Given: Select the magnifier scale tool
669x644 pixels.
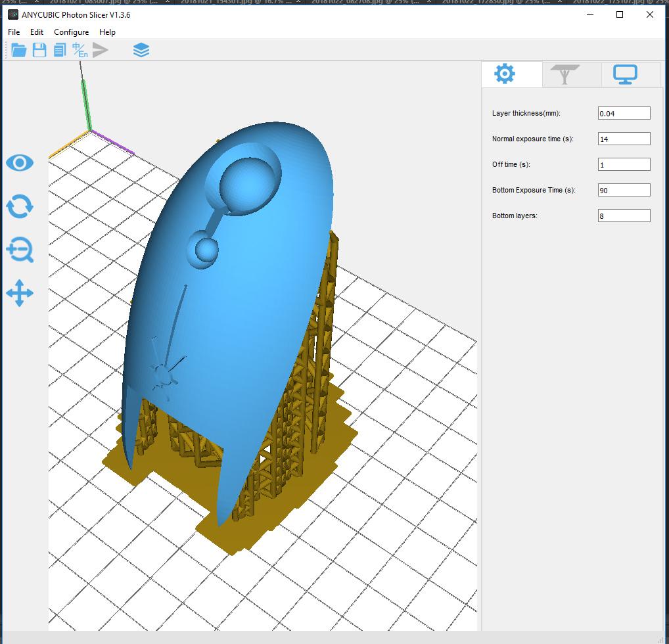Looking at the screenshot, I should (x=20, y=250).
